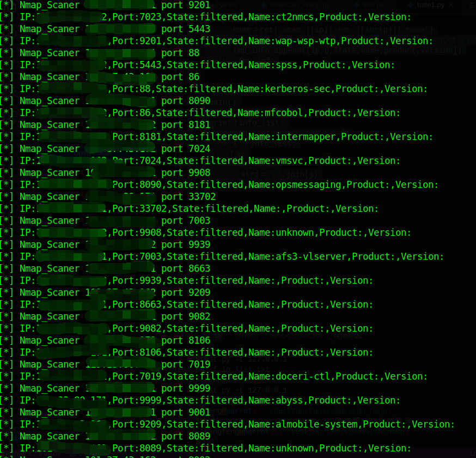Click Name:almobile-system result text

tap(303, 425)
